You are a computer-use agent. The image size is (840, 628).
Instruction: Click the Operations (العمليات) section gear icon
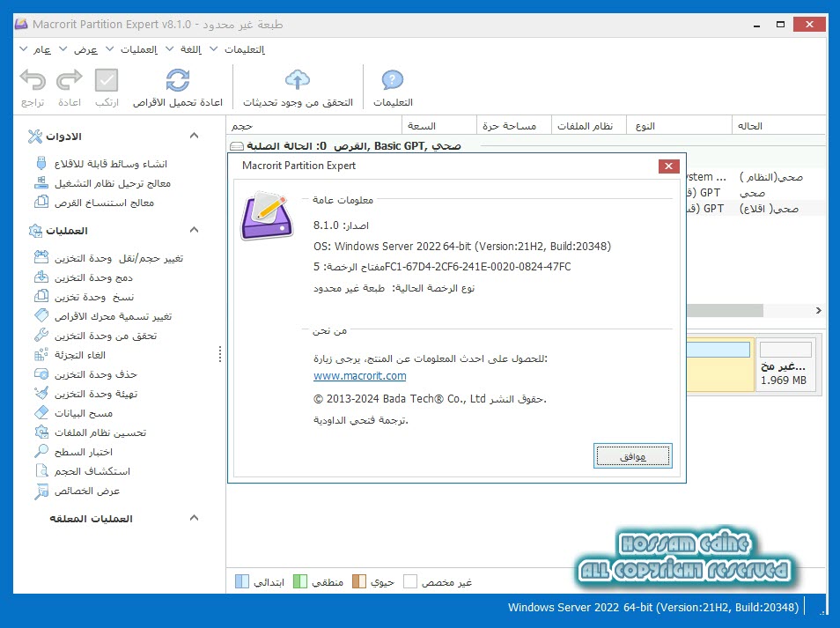pyautogui.click(x=35, y=231)
